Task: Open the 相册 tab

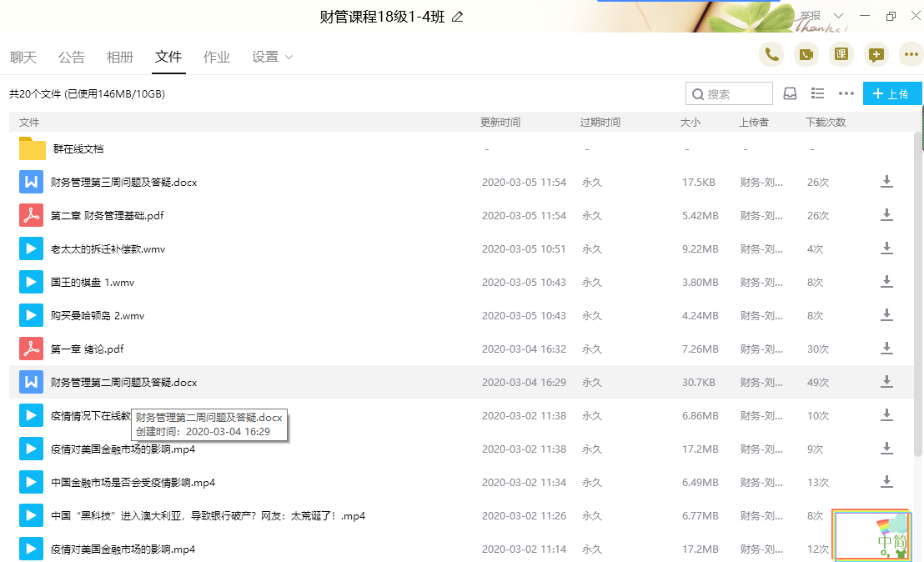Action: tap(120, 58)
